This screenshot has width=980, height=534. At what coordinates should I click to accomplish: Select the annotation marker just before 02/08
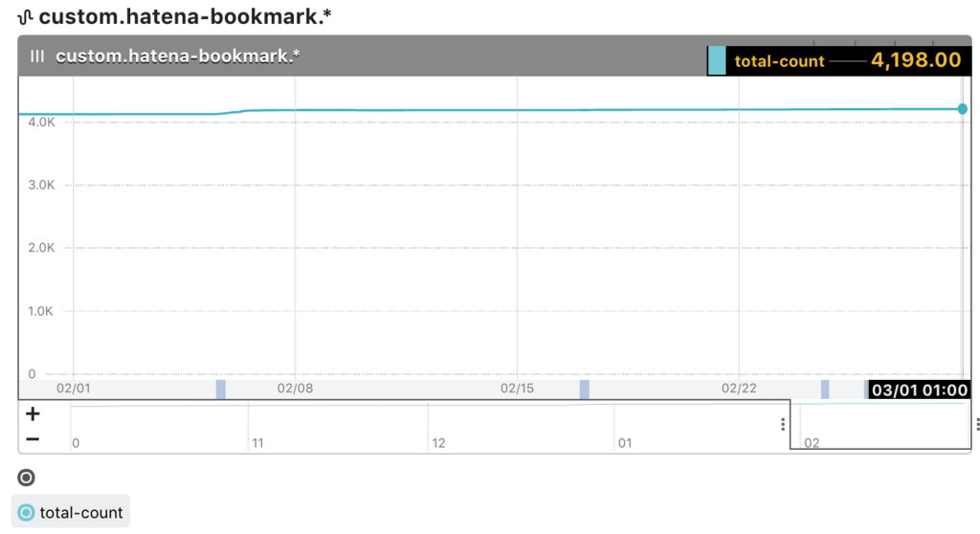pos(221,389)
